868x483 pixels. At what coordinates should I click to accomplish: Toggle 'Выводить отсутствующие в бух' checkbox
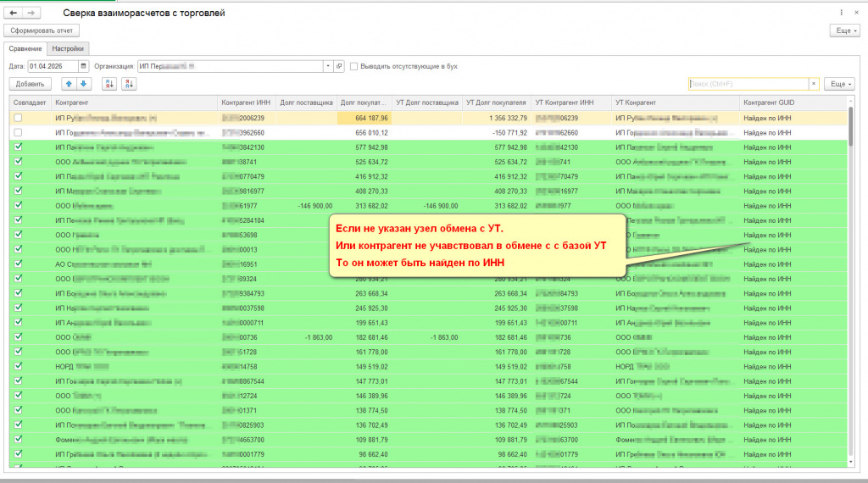(353, 66)
